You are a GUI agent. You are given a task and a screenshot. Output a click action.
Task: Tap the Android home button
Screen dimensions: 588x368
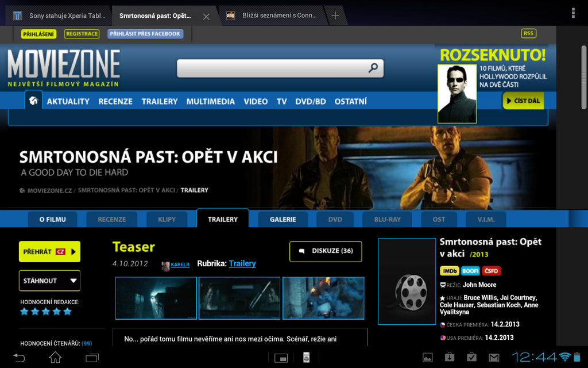point(55,358)
